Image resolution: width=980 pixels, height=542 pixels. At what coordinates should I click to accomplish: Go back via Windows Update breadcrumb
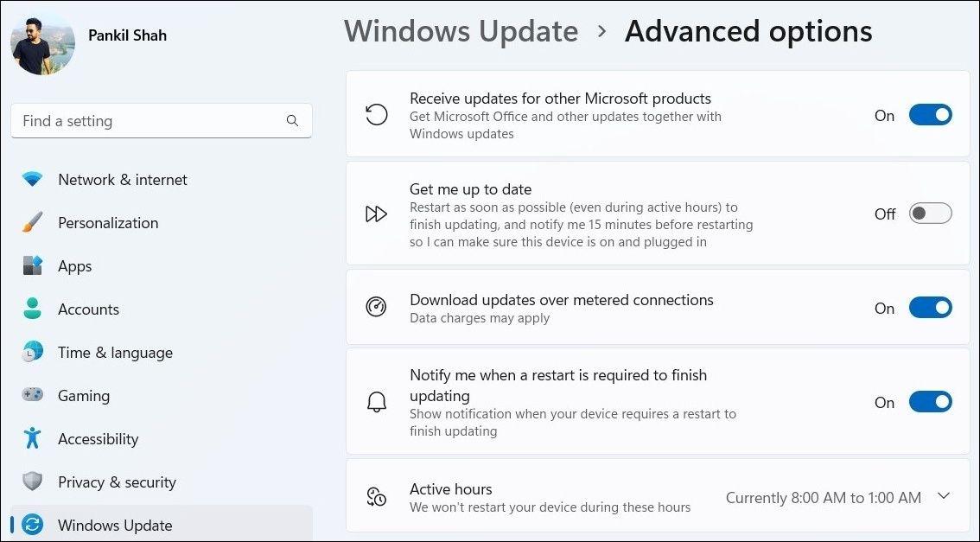(x=461, y=31)
